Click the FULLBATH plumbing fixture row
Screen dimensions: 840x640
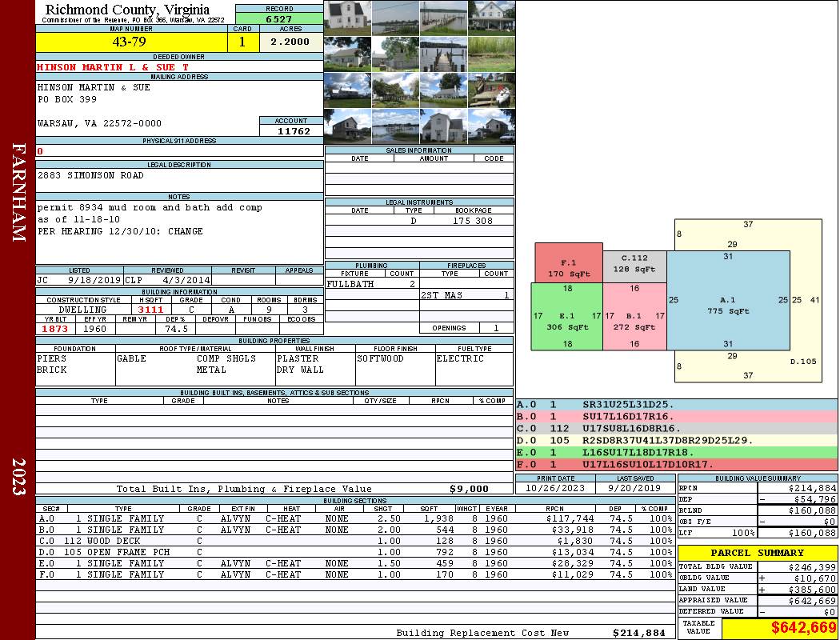[x=372, y=284]
